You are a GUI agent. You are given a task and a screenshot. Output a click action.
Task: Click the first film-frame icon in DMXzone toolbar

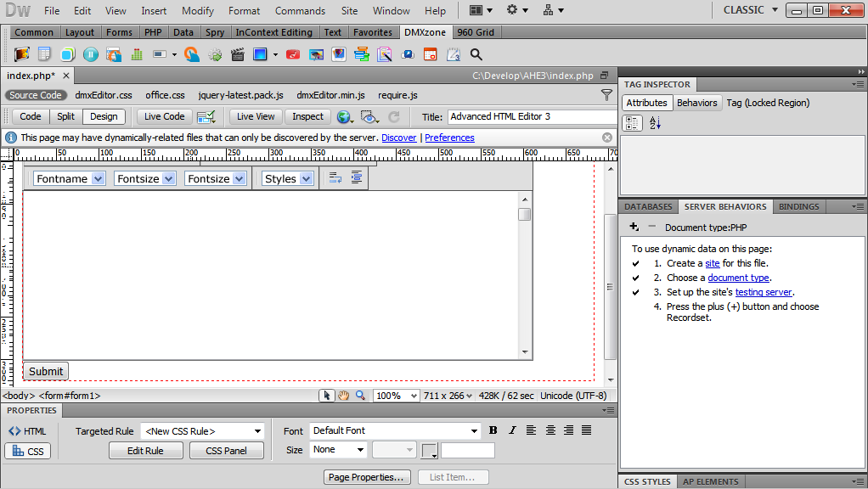(x=22, y=54)
